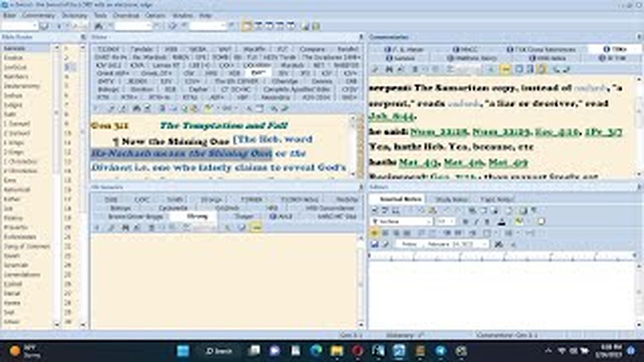This screenshot has width=644, height=362.
Task: Click the pin icon of the Dictionaries pane
Action: [361, 188]
